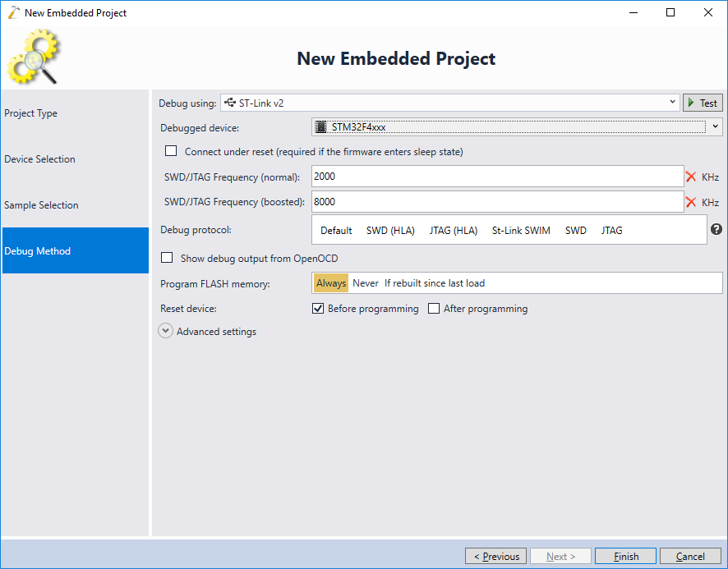This screenshot has height=569, width=728.
Task: Choose plain SWD debug protocol
Action: [576, 230]
